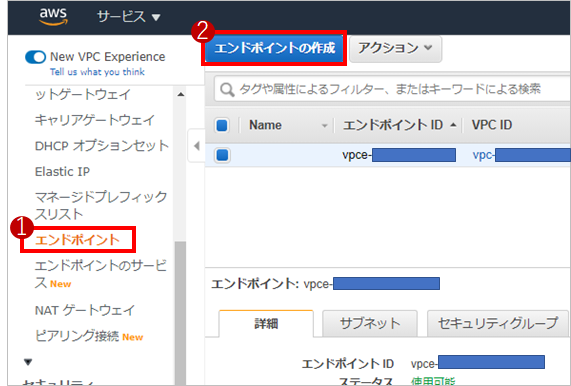Open ットゲートウェイ item at sidebar top
The height and width of the screenshot is (386, 571).
[83, 95]
